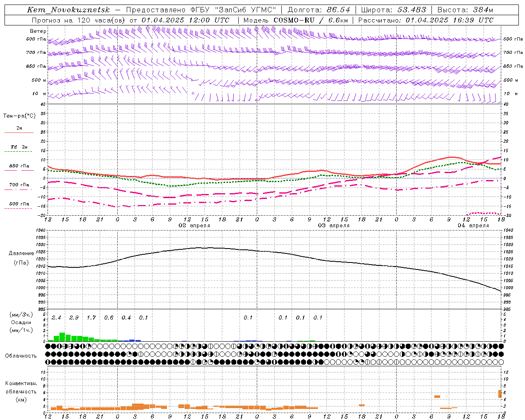Click the solid red 2м legend line
Image resolution: width=525 pixels, height=420 pixels.
[x=19, y=132]
